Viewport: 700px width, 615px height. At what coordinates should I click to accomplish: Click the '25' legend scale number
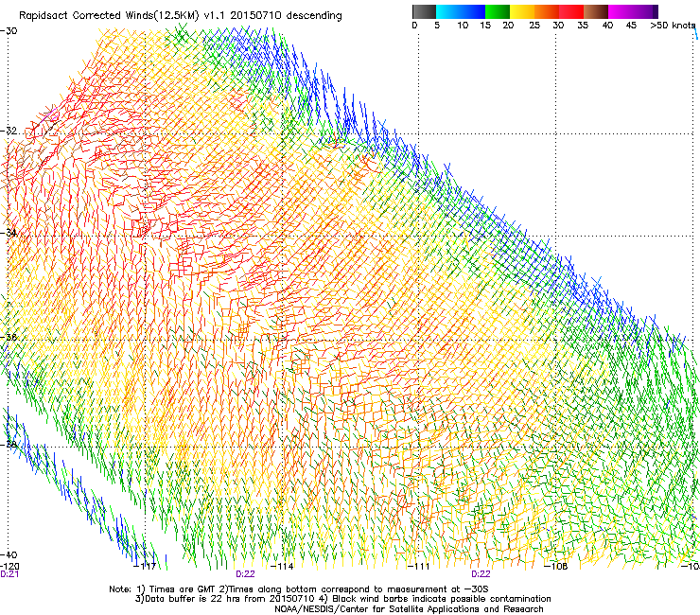click(x=534, y=26)
